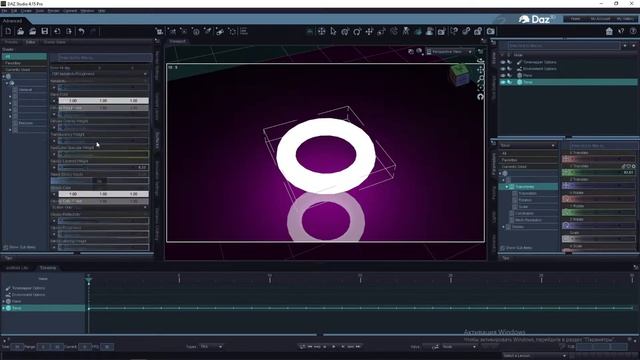Viewport: 640px width, 360px height.
Task: Toggle visibility eye for Torus in Scene
Action: click(503, 82)
